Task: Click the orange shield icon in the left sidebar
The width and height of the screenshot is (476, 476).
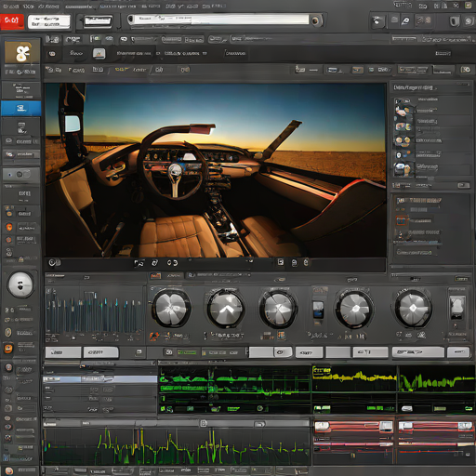Action: click(9, 227)
